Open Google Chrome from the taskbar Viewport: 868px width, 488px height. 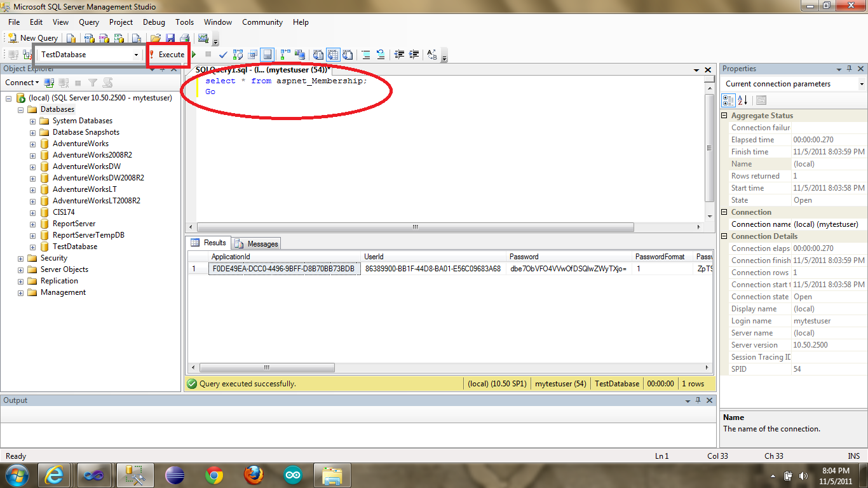point(214,475)
